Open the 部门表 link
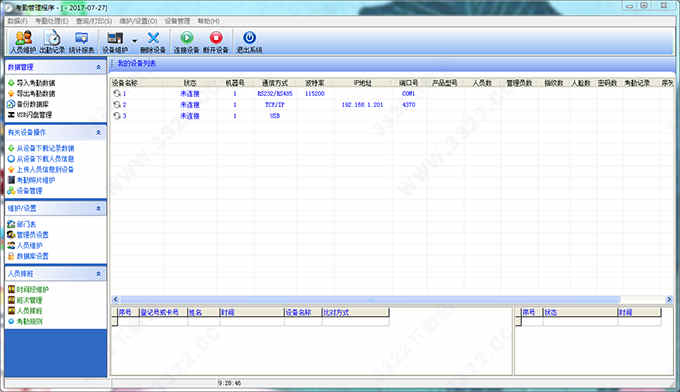680x392 pixels. click(26, 224)
